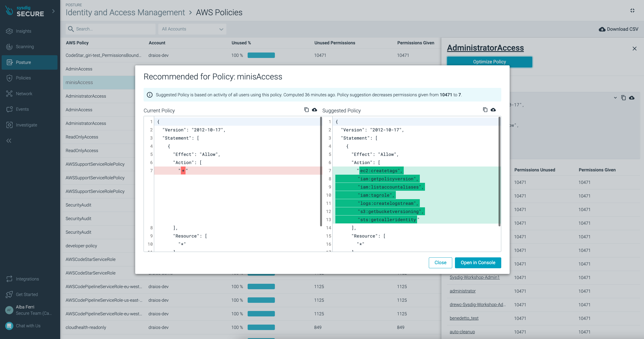644x339 pixels.
Task: Collapse the sidebar with double chevron
Action: pos(9,141)
